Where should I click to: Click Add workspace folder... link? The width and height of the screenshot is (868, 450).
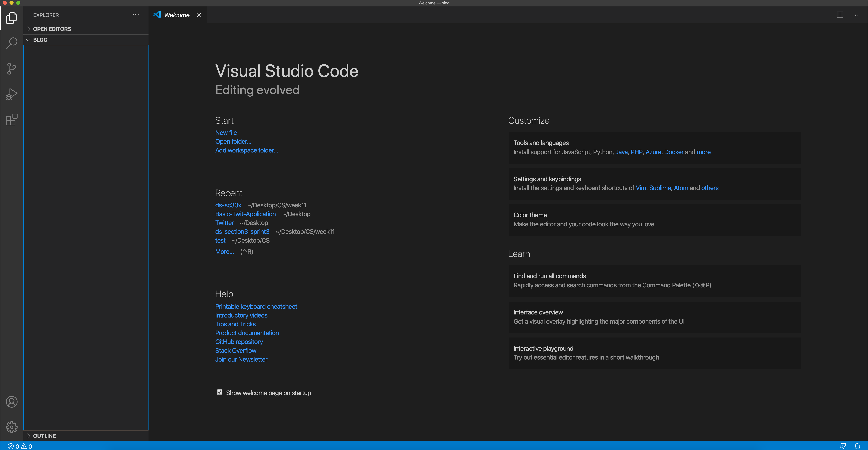tap(247, 150)
